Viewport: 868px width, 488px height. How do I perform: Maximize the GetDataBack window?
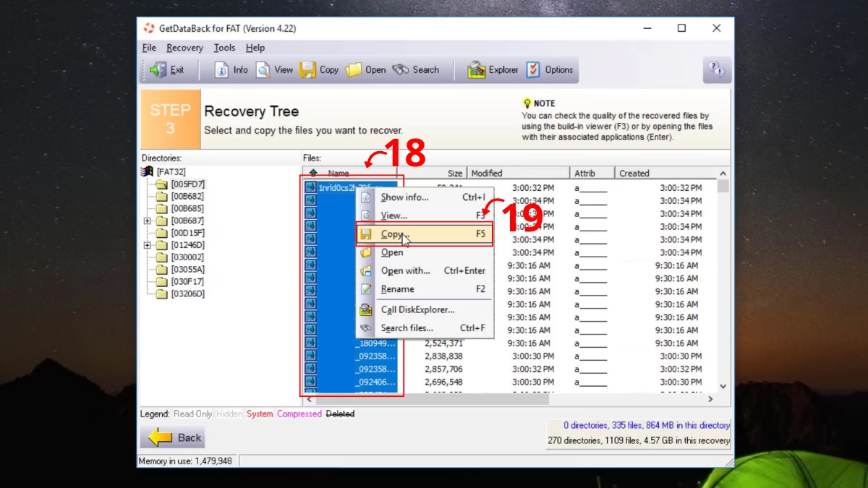tap(681, 28)
